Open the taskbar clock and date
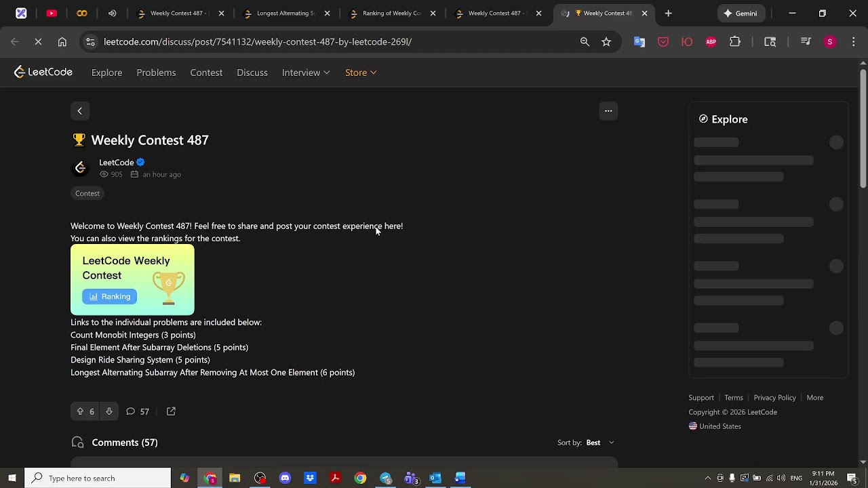 click(x=823, y=478)
